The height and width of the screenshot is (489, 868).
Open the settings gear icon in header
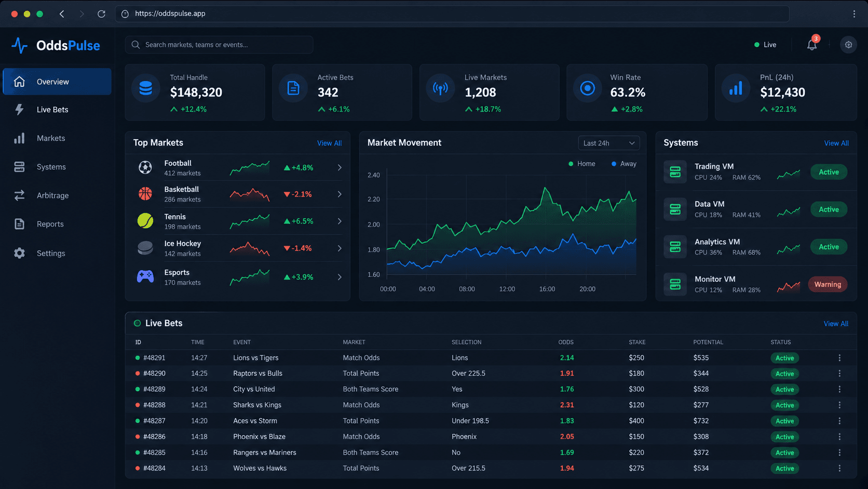pyautogui.click(x=848, y=45)
